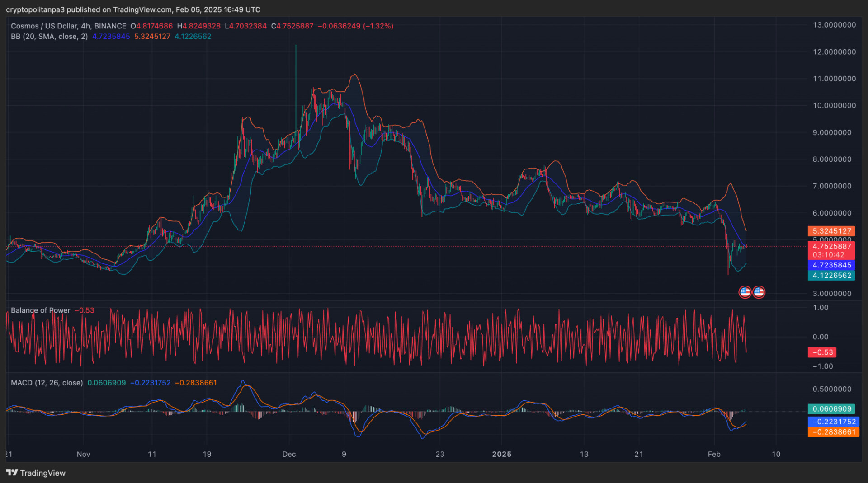Click the red -0.53 Balance of Power axis tag

click(x=822, y=352)
